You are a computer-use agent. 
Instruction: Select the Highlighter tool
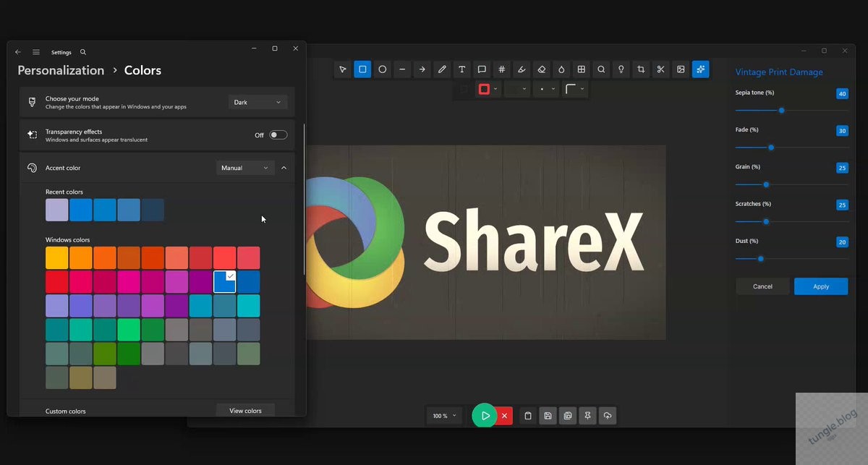(x=522, y=69)
